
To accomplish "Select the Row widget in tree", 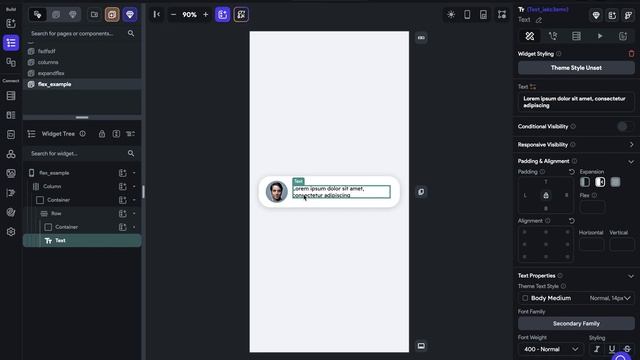I will coord(82,213).
